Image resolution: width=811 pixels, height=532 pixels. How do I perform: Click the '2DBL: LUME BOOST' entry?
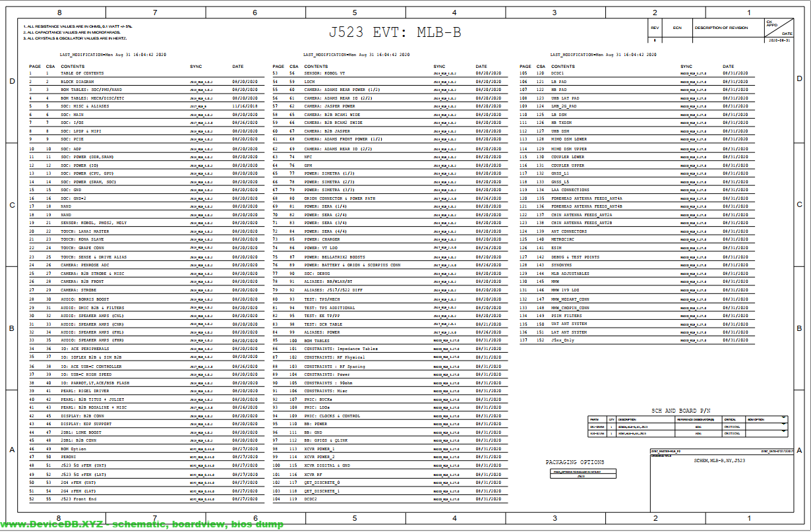[81, 432]
